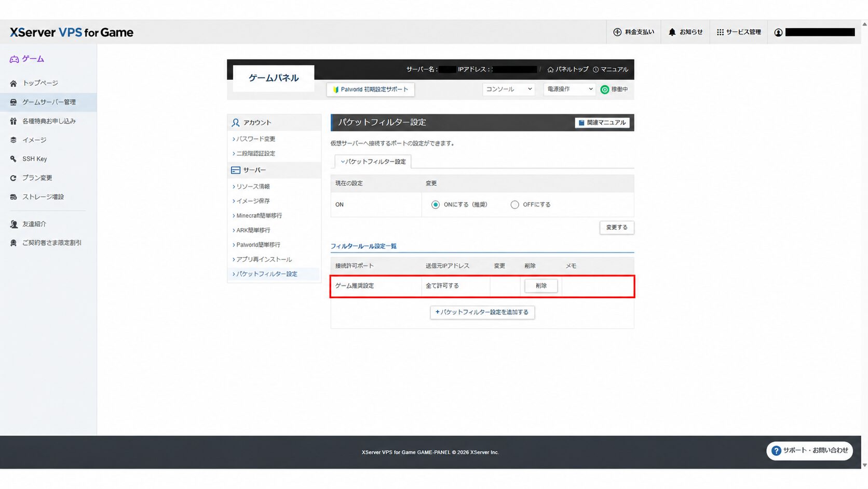The width and height of the screenshot is (868, 489).
Task: Open 関連マニュアル button
Action: point(602,123)
